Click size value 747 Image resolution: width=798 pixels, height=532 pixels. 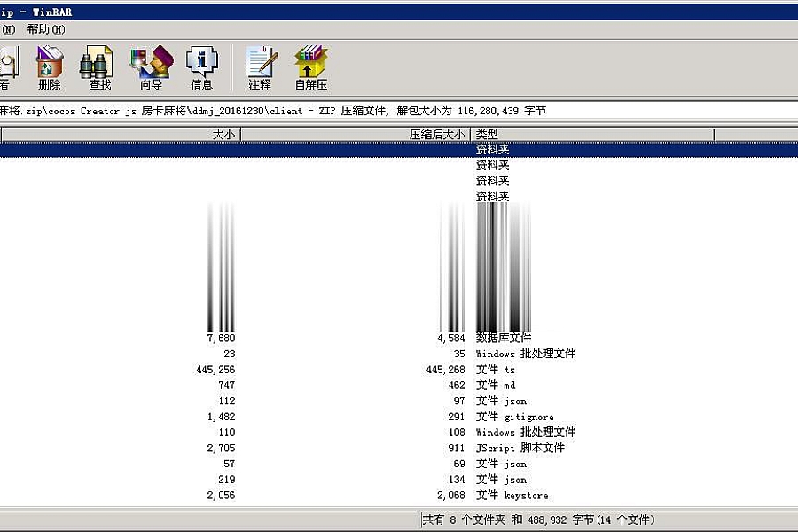coord(226,386)
